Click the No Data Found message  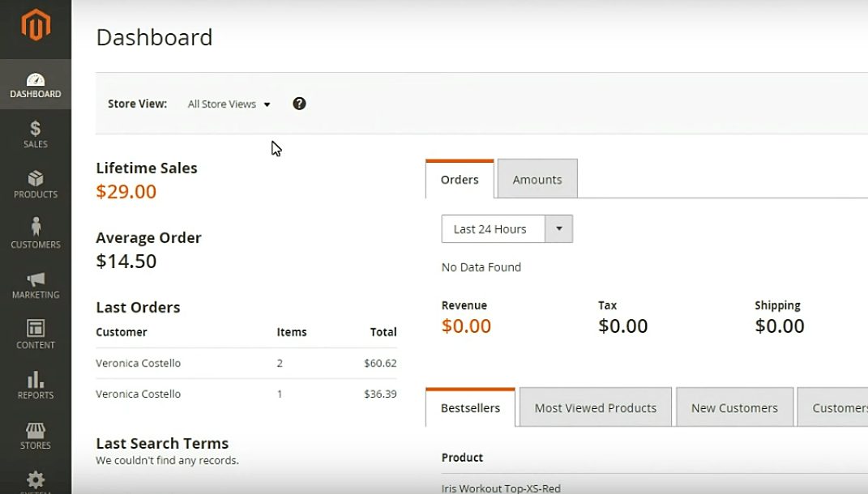pos(481,267)
